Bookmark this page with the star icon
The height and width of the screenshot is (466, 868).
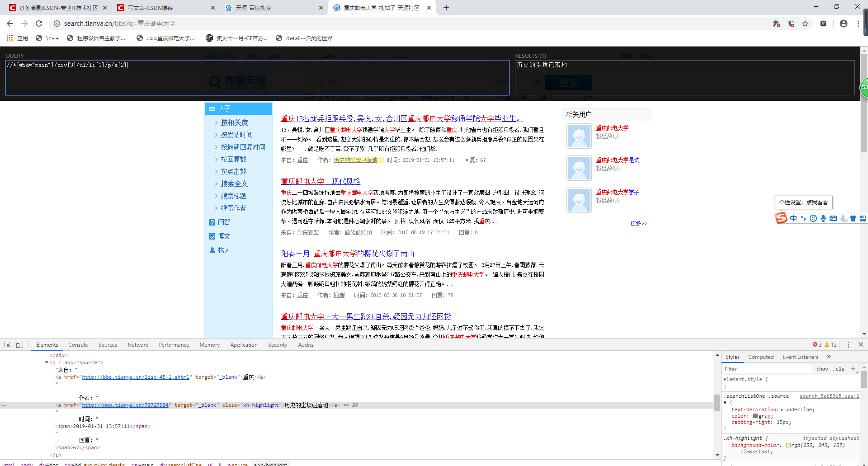tap(806, 24)
